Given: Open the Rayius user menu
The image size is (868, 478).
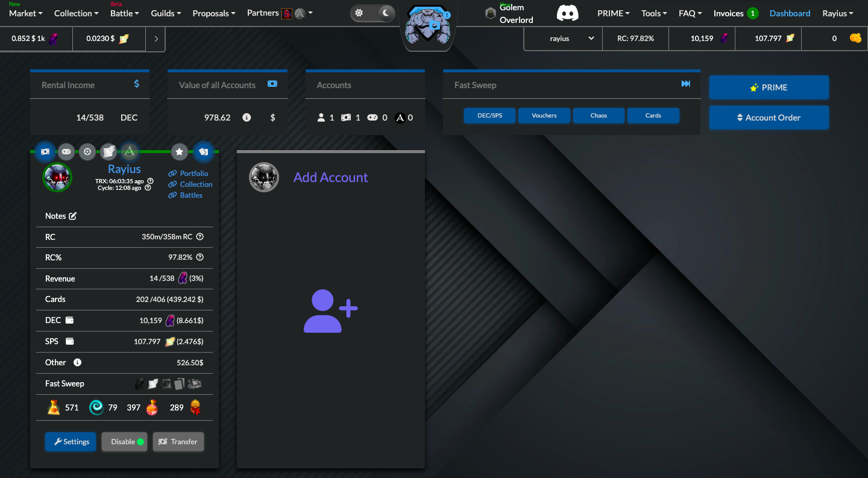Looking at the screenshot, I should pos(838,13).
